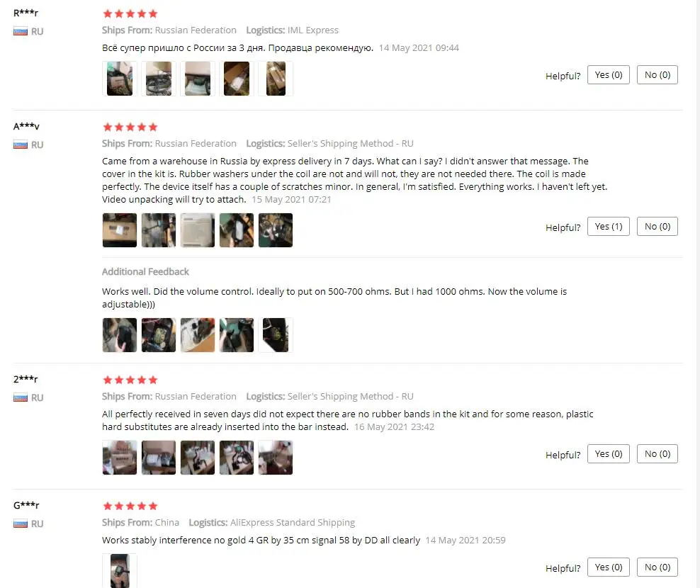700x588 pixels.
Task: Vote Yes (0) on G***r's review
Action: 608,567
